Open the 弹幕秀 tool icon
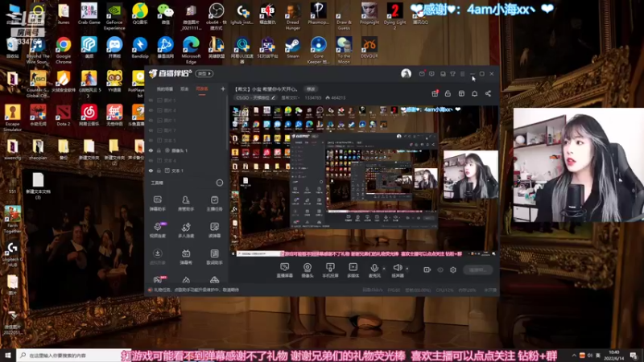This screenshot has height=362, width=644. (186, 257)
